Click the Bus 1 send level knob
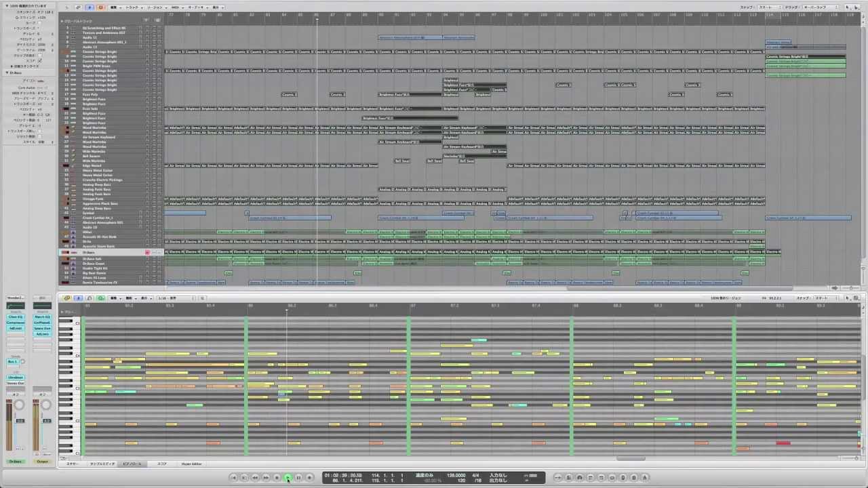Viewport: 868px width, 488px height. [x=23, y=362]
